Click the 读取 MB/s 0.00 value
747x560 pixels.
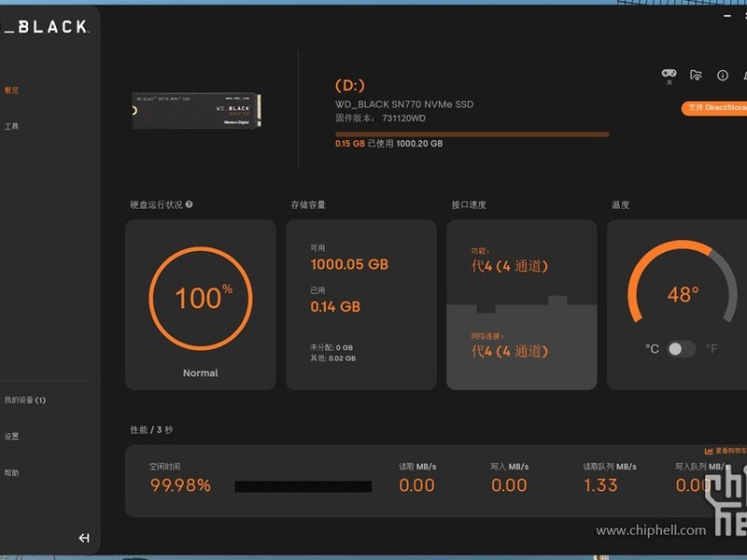click(x=416, y=485)
